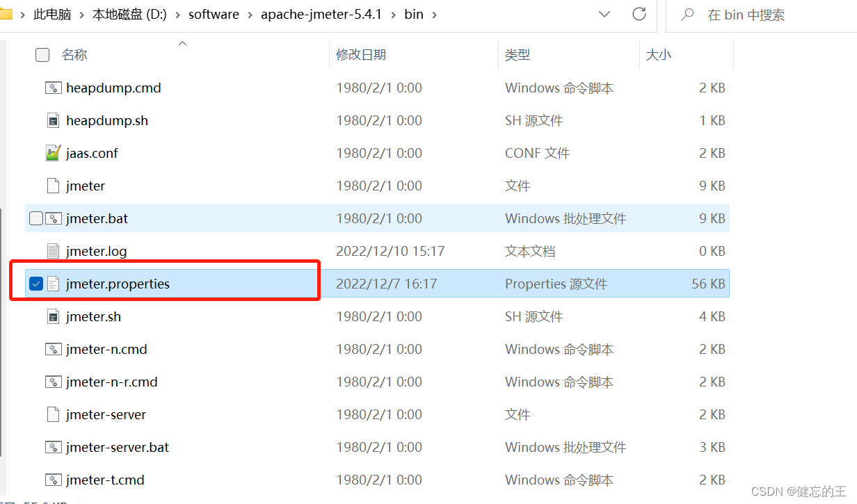
Task: Click the jmeter.log text file icon
Action: pyautogui.click(x=54, y=251)
